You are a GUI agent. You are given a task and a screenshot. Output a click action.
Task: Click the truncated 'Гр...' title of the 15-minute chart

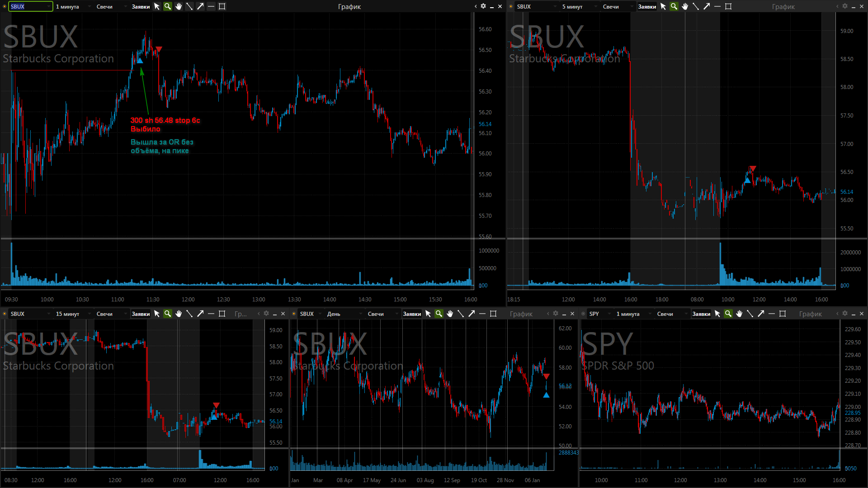click(241, 314)
